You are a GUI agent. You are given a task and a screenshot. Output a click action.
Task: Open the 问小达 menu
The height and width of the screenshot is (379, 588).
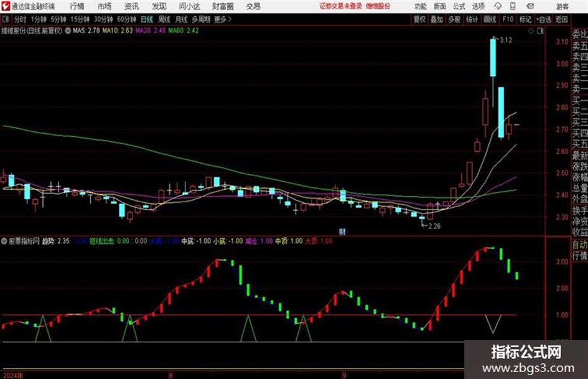(x=189, y=6)
